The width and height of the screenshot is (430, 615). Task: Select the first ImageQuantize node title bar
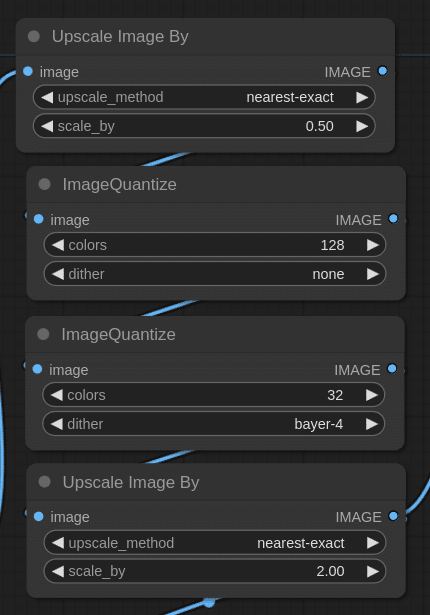coord(216,184)
